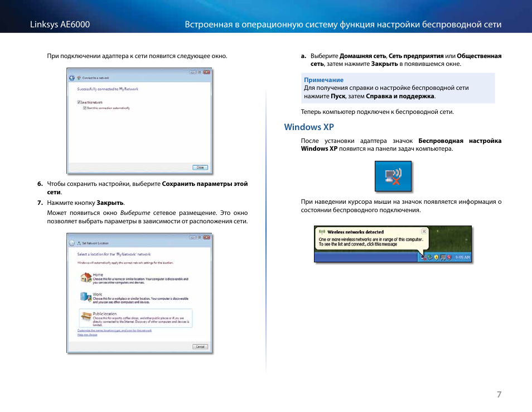
Task: Click Successfully connected to MyNetwork text
Action: pyautogui.click(x=108, y=89)
